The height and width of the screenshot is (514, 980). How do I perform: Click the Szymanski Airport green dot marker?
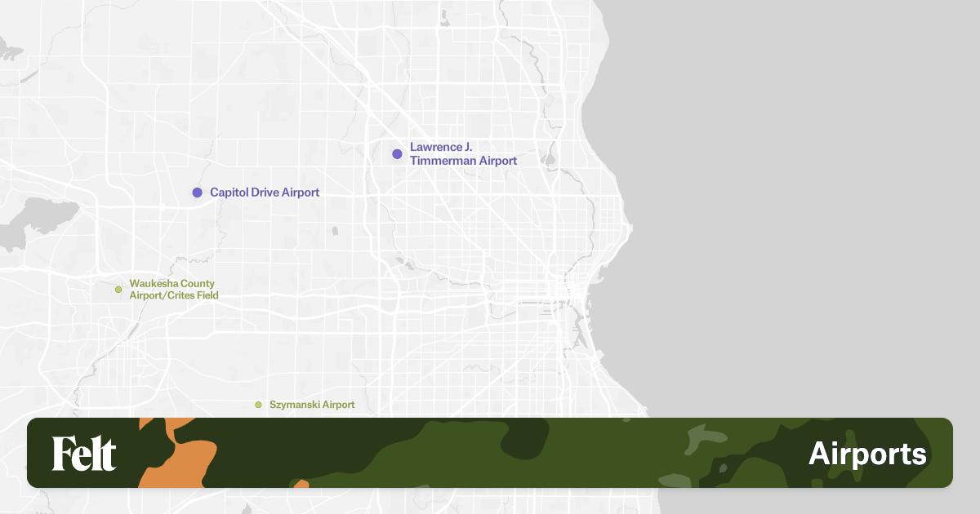tap(259, 404)
